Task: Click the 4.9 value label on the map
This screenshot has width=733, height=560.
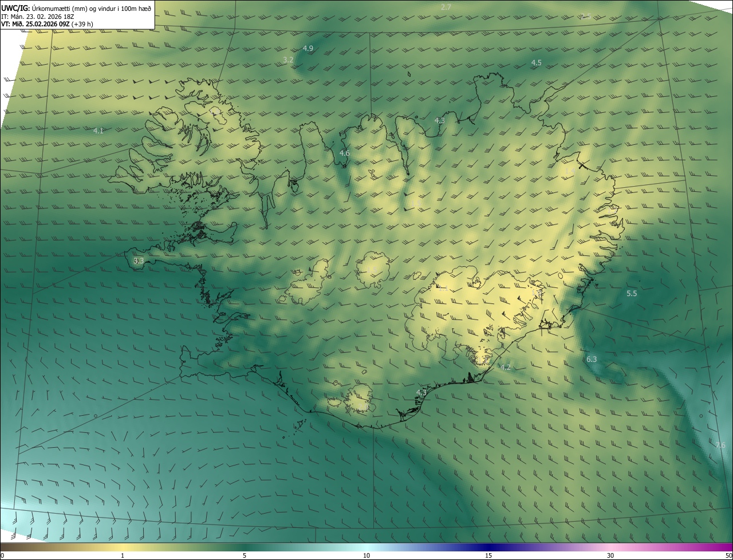Action: (308, 48)
